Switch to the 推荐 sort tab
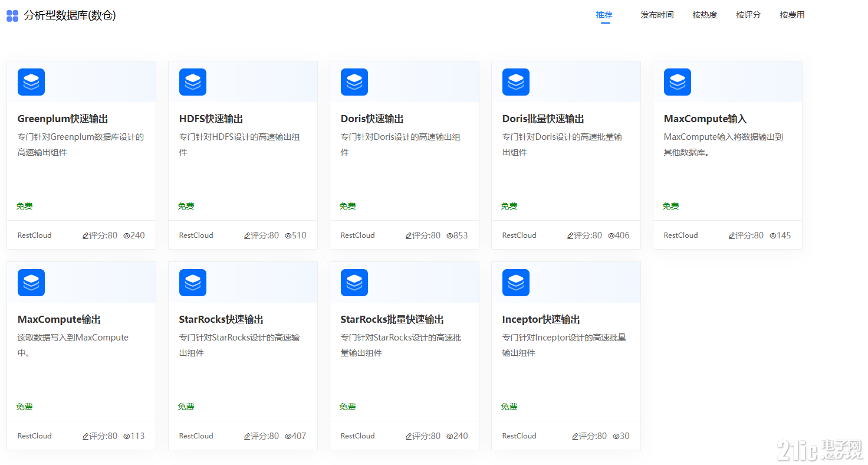The height and width of the screenshot is (465, 868). pyautogui.click(x=604, y=15)
